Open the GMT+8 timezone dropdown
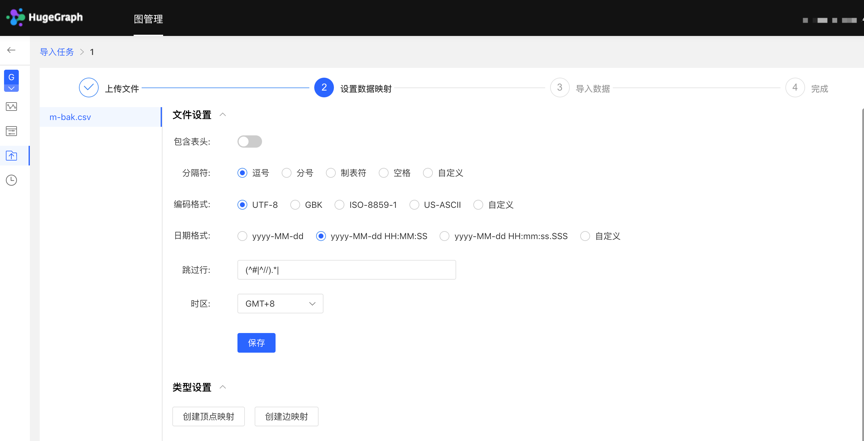 click(x=280, y=304)
